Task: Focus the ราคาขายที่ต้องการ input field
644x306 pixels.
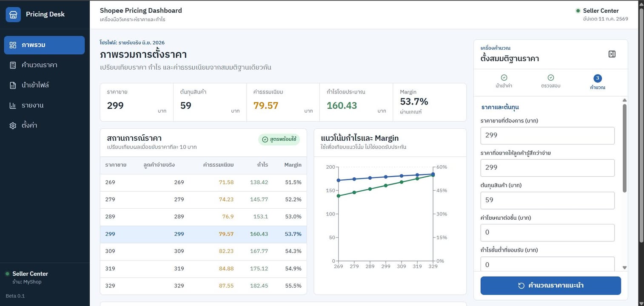Action: pyautogui.click(x=547, y=136)
